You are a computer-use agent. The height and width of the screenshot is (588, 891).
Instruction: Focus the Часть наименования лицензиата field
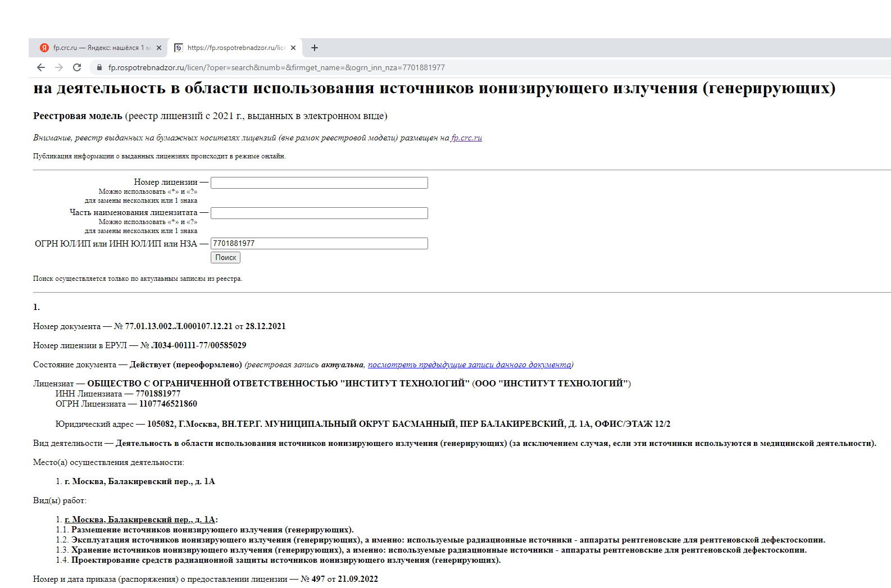pos(319,213)
